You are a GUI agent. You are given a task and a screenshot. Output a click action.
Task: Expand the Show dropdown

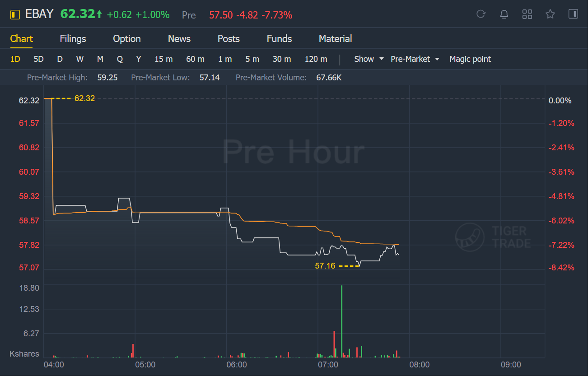[x=369, y=59]
